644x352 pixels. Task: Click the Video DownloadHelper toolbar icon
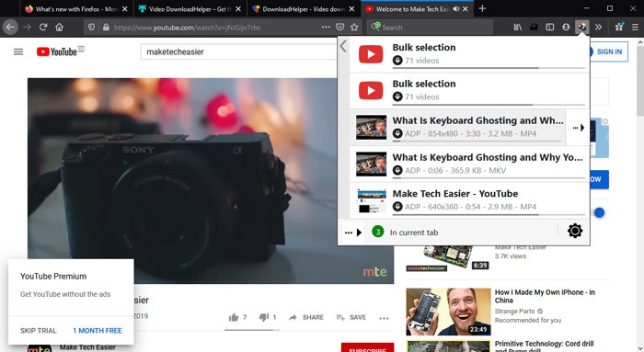pos(582,27)
